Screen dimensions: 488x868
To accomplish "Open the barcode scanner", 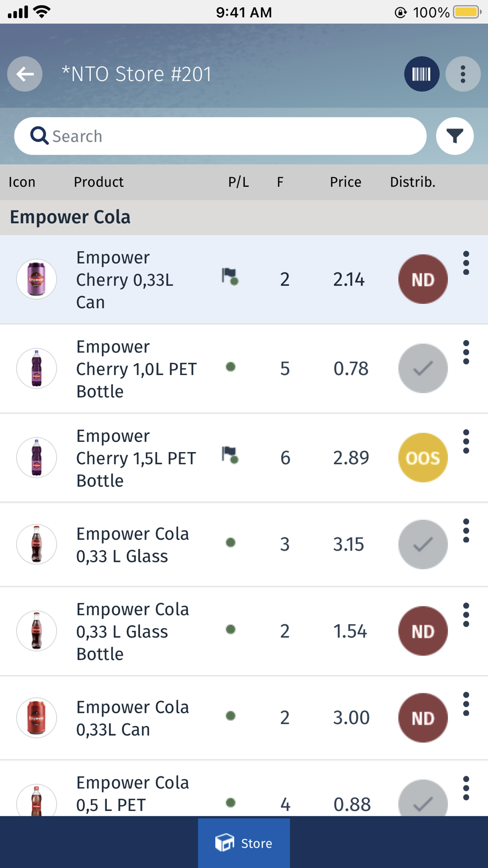I will click(421, 74).
